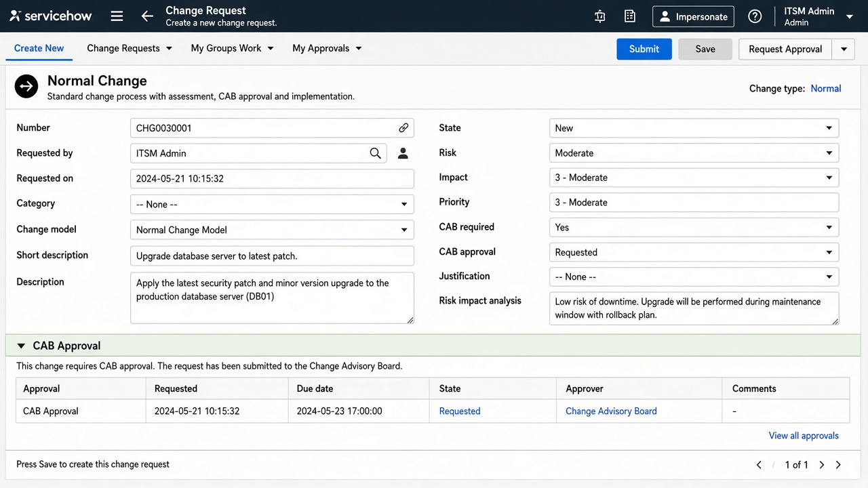The image size is (868, 488).
Task: Open the Change Requests menu
Action: [x=130, y=48]
